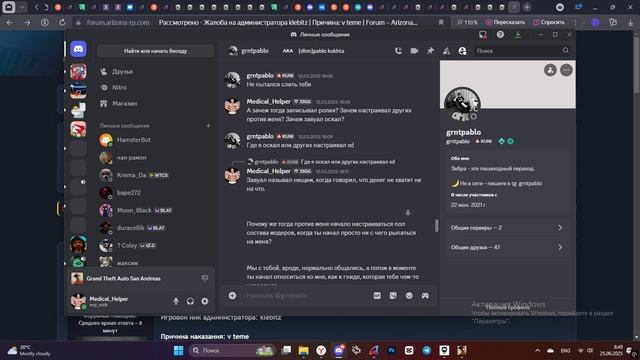Click Medical_Helper username in second message

(x=269, y=102)
